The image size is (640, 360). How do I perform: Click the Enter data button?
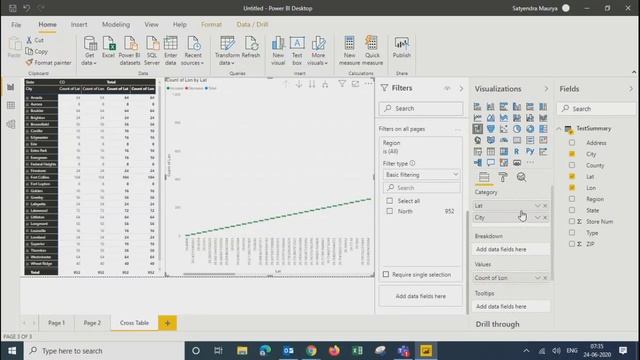(x=171, y=51)
